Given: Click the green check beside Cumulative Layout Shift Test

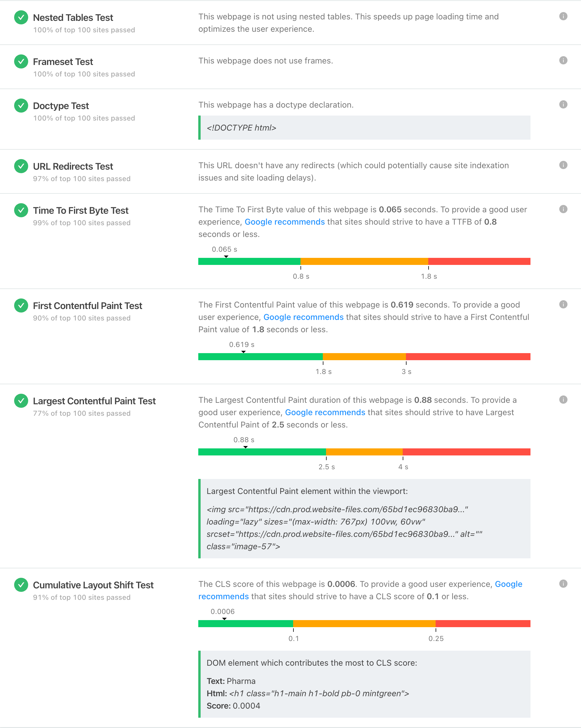Looking at the screenshot, I should click(21, 585).
